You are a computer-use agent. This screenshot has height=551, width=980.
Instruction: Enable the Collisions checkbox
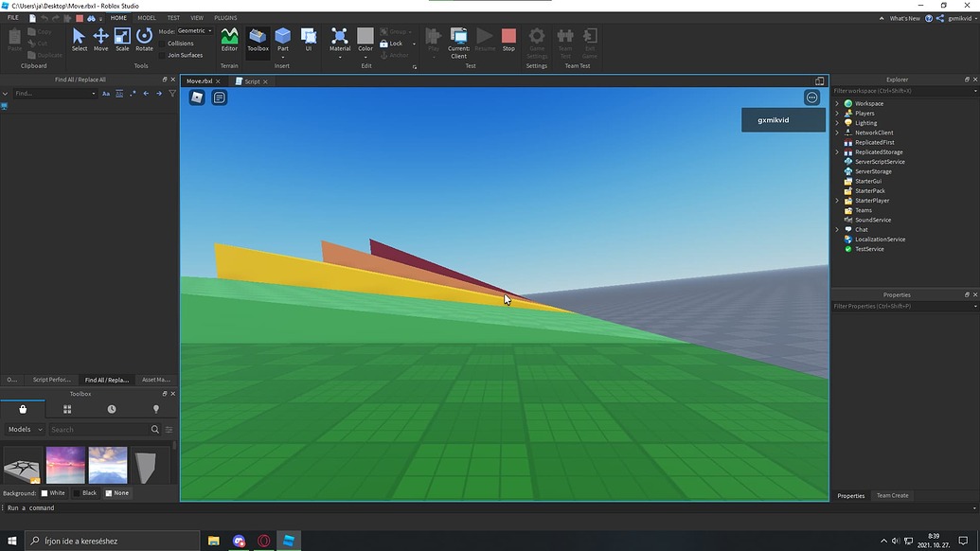(x=162, y=44)
